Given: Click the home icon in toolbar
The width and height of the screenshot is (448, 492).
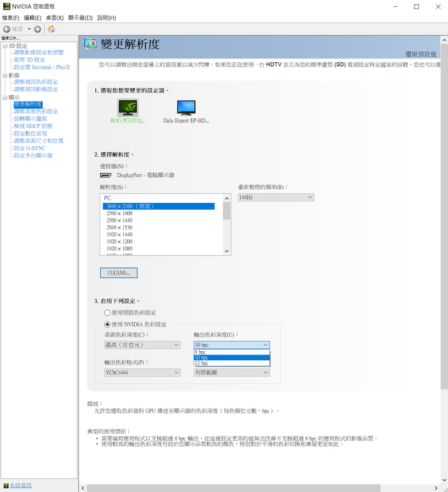Looking at the screenshot, I should click(52, 29).
